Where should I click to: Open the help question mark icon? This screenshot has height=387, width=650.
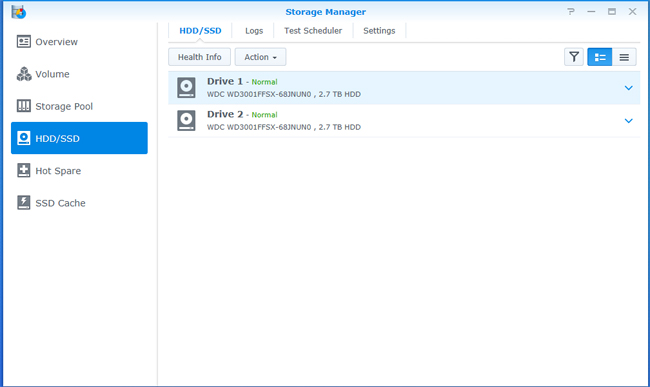click(x=571, y=12)
